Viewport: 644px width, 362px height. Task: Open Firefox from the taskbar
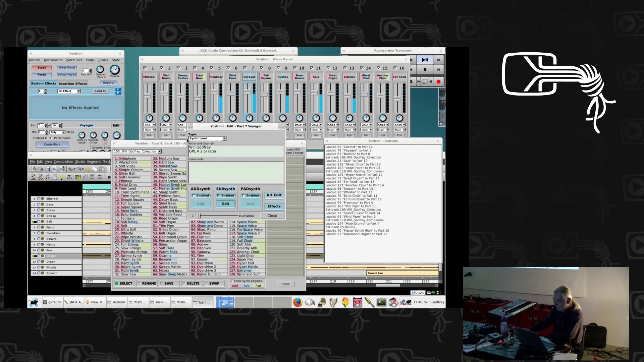pyautogui.click(x=298, y=302)
